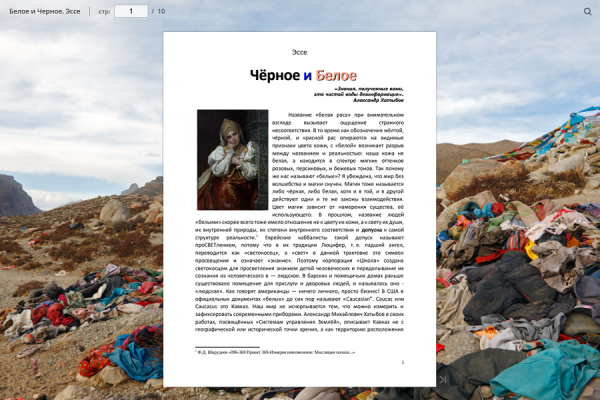
Task: Click the word 'Caucasian' in the paragraph
Action: pyautogui.click(x=358, y=299)
